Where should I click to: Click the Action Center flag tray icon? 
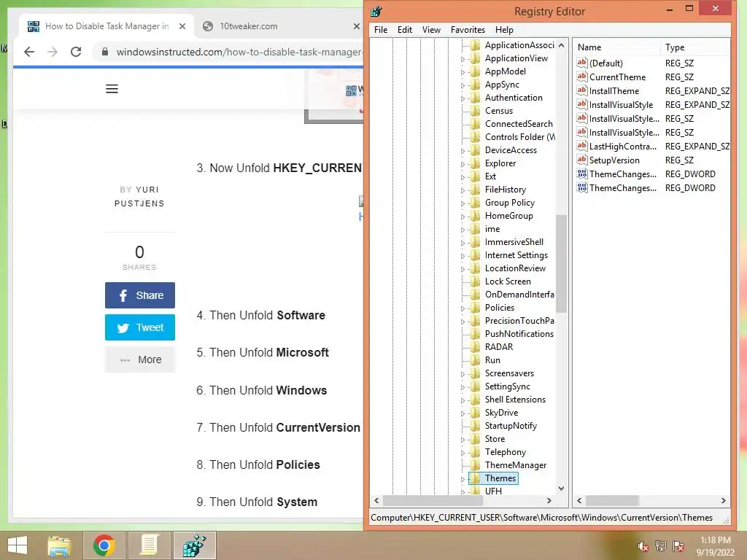click(678, 546)
